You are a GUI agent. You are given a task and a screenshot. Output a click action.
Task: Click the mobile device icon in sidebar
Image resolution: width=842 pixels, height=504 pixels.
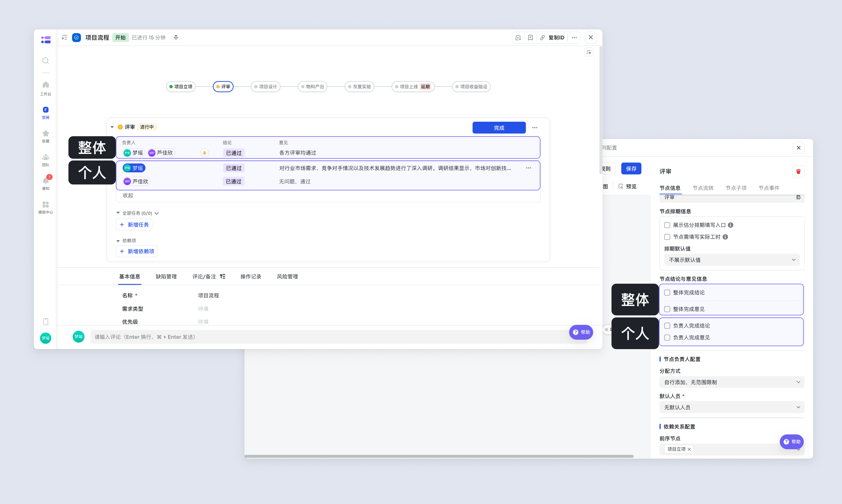tap(45, 322)
